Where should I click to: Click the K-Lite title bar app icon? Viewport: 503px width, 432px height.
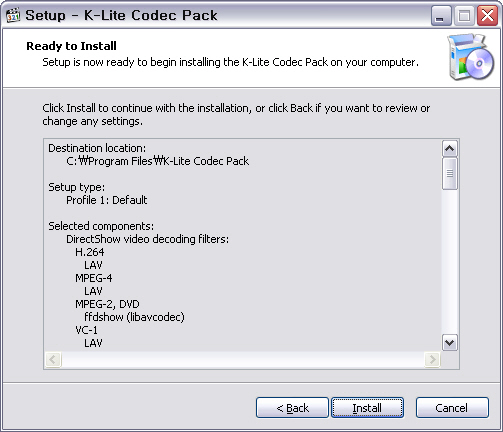[13, 15]
